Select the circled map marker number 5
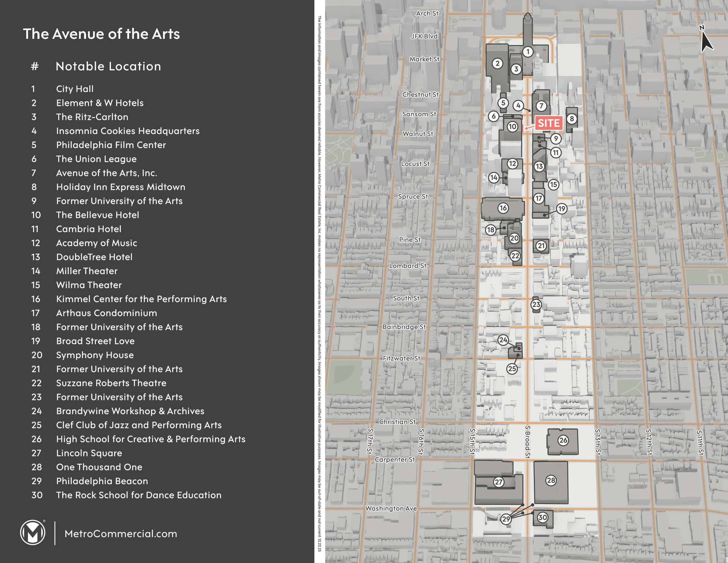728x563 pixels. [503, 103]
